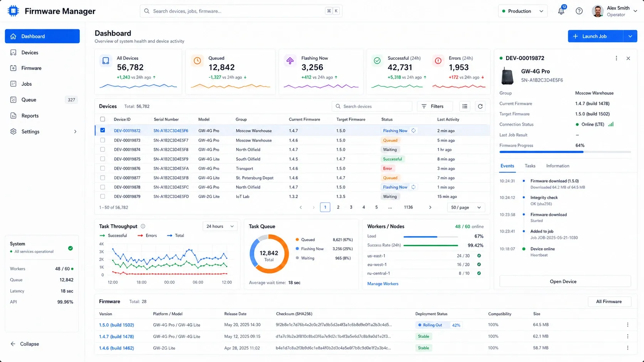This screenshot has height=362, width=644.
Task: Open Firmware in the sidebar
Action: tap(42, 68)
